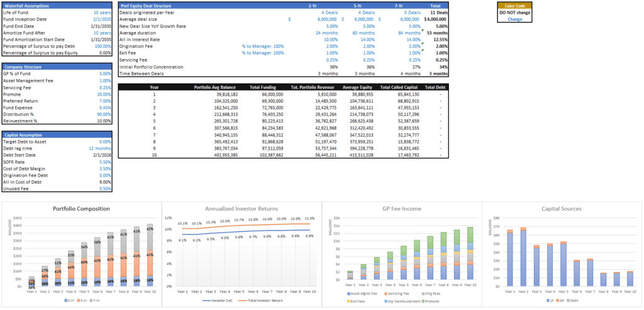The height and width of the screenshot is (310, 644).
Task: Select Year 1 revenue cell 5,910,000
Action: (x=328, y=94)
